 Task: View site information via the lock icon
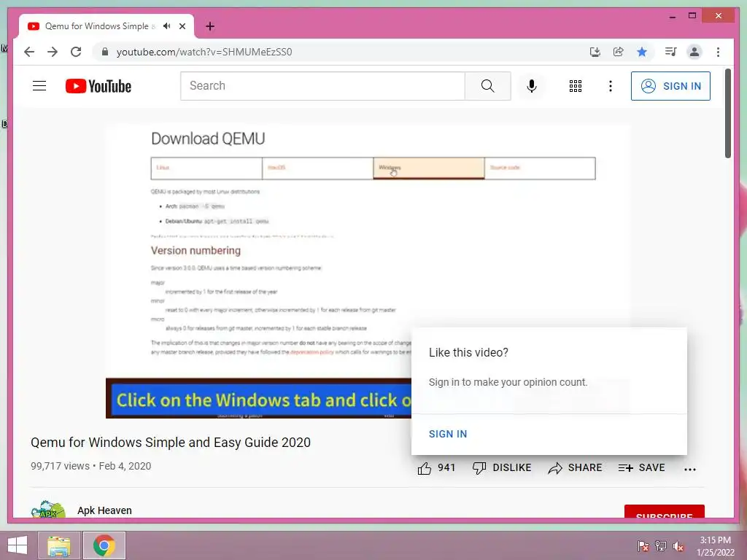pos(105,52)
